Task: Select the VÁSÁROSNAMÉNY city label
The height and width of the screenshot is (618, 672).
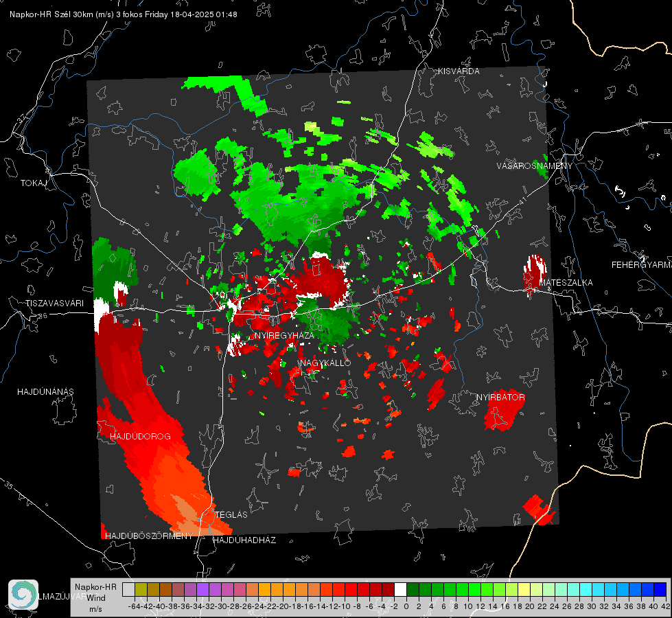Action: tap(535, 166)
